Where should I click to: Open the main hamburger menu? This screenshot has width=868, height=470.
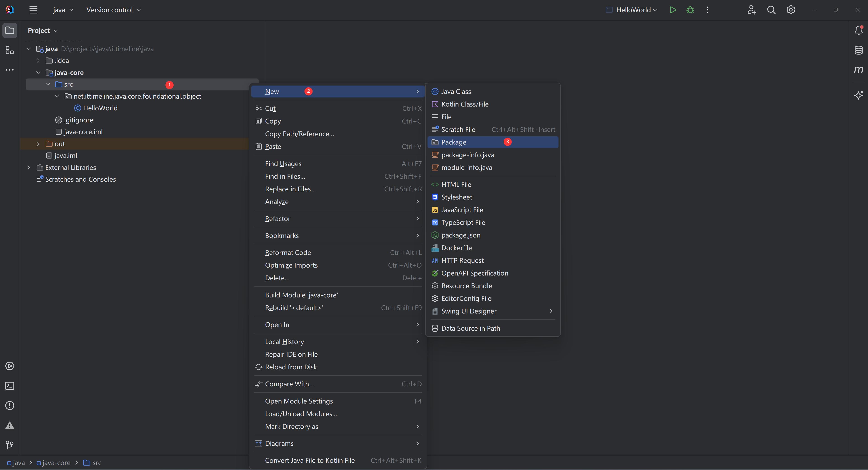[33, 10]
